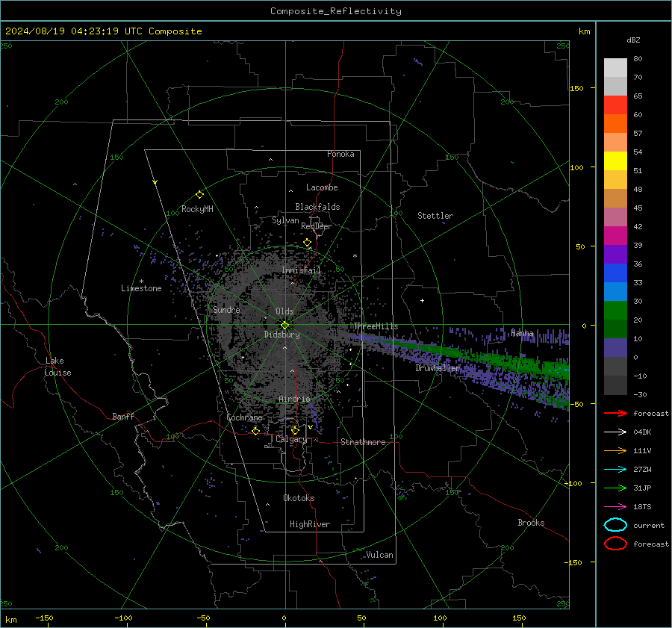
Task: Click the Cochrane city label
Action: tap(244, 417)
